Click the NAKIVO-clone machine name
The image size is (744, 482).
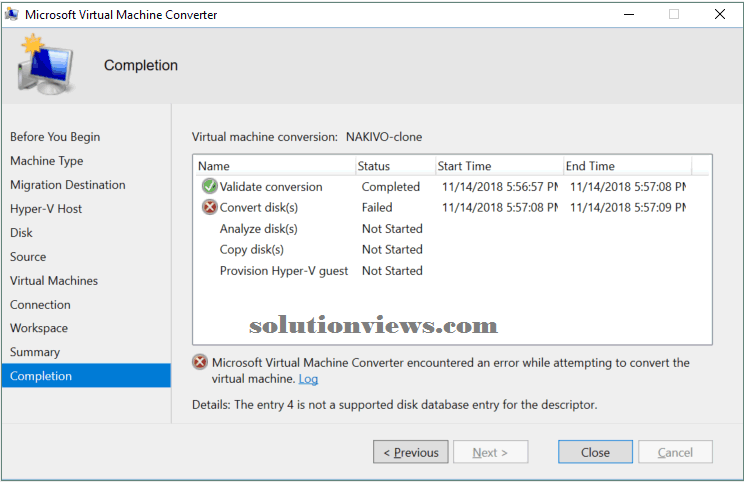coord(384,137)
